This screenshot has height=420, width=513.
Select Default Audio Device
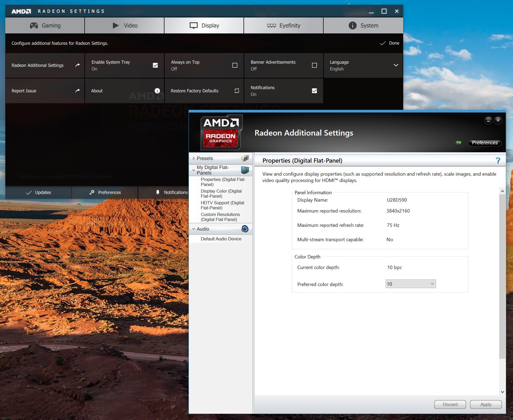[x=221, y=239]
